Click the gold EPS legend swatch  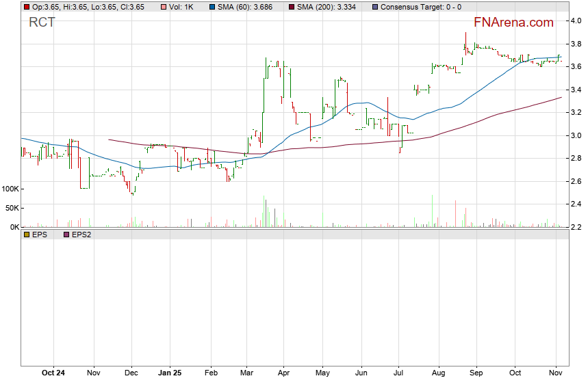27,234
